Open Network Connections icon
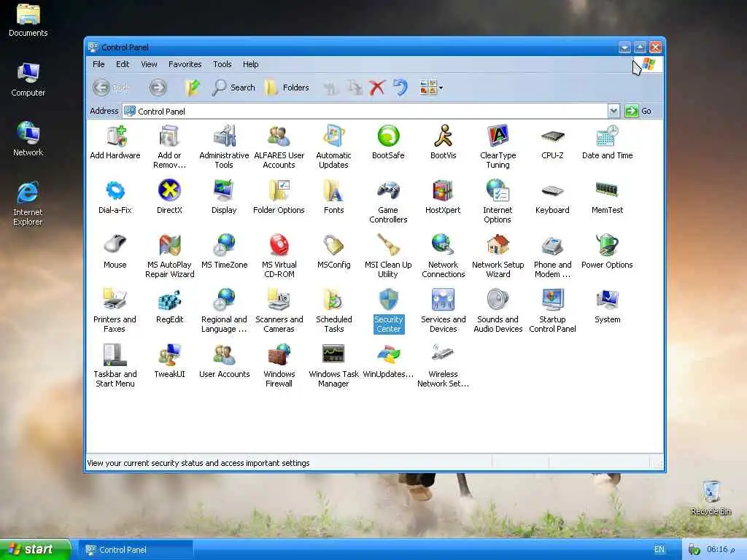This screenshot has height=560, width=747. click(x=443, y=256)
